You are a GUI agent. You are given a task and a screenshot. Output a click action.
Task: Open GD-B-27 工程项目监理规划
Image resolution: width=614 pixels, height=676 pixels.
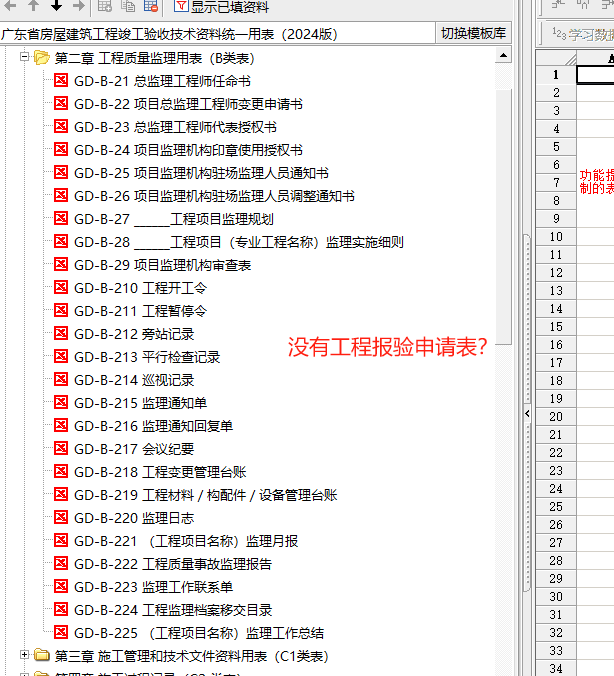(173, 219)
